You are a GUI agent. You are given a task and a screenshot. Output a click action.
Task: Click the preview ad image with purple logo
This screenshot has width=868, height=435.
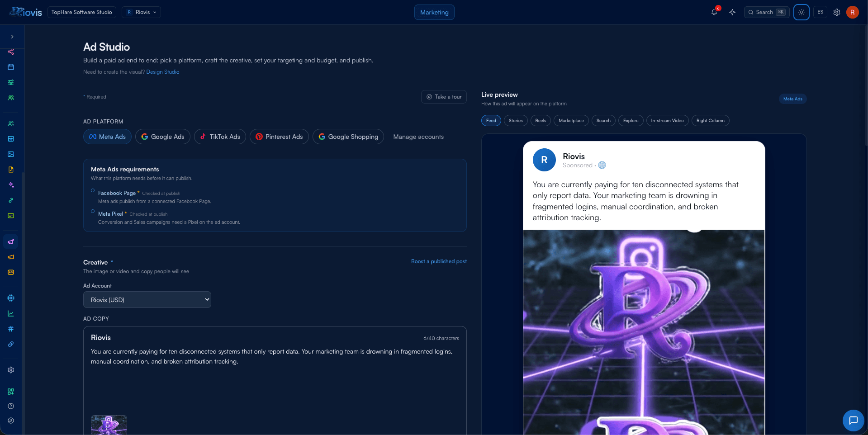[x=644, y=332]
